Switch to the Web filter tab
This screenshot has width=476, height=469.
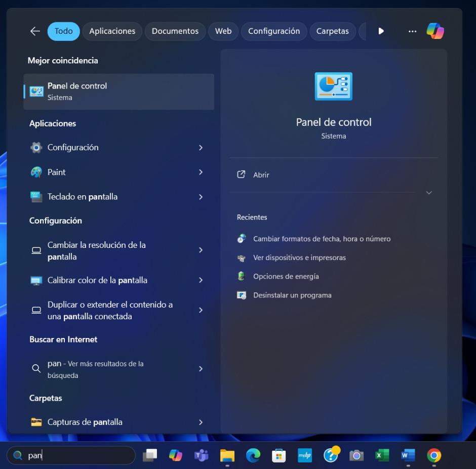coord(223,31)
